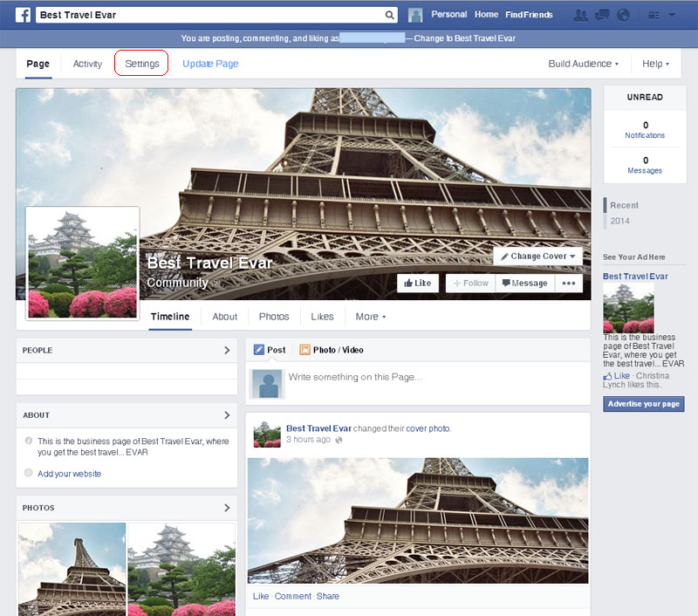Click Add your website link
This screenshot has height=616, width=698.
click(70, 474)
